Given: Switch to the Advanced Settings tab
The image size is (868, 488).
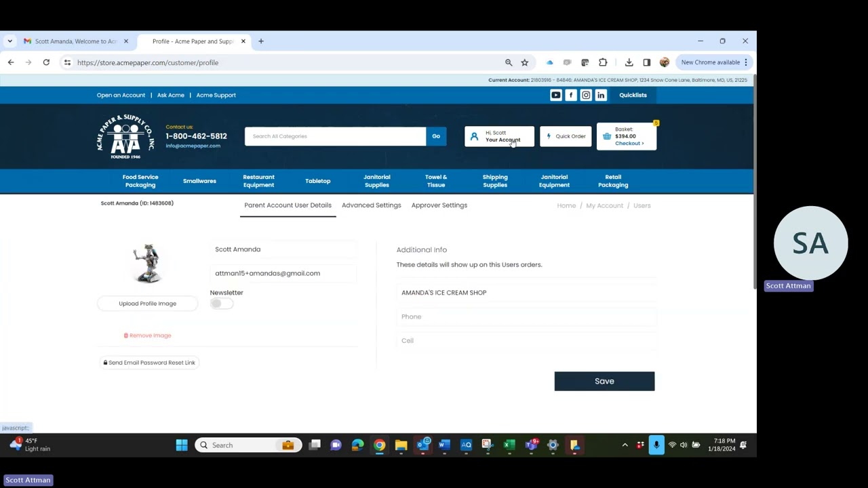Looking at the screenshot, I should tap(371, 205).
